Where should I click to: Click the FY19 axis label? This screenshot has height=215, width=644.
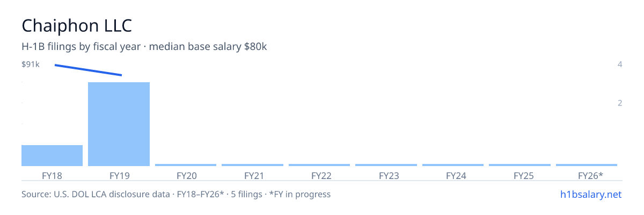pos(119,176)
